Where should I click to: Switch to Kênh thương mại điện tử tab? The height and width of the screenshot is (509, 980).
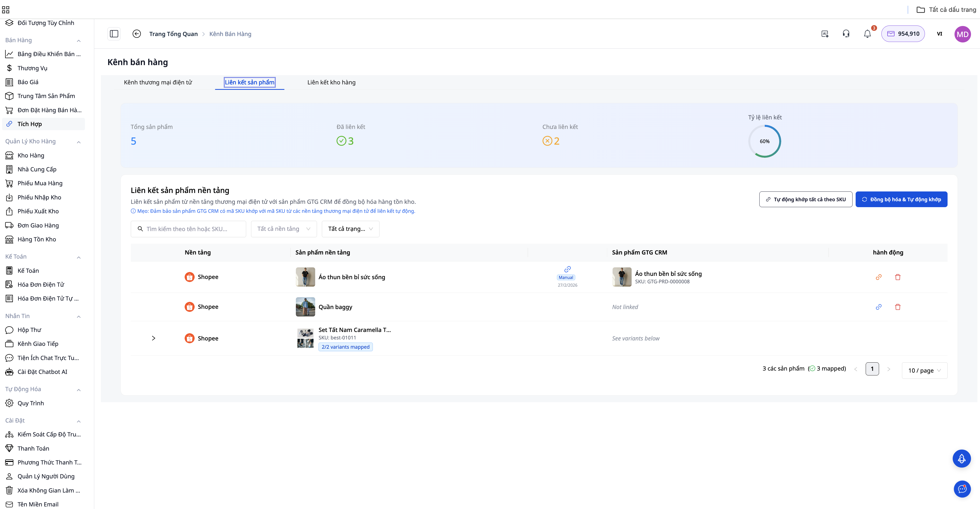point(158,83)
